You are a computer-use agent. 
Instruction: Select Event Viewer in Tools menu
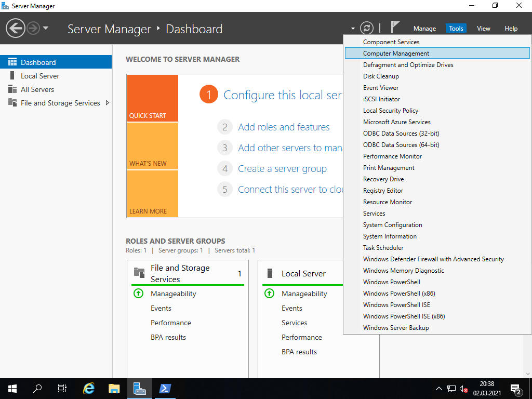point(380,88)
